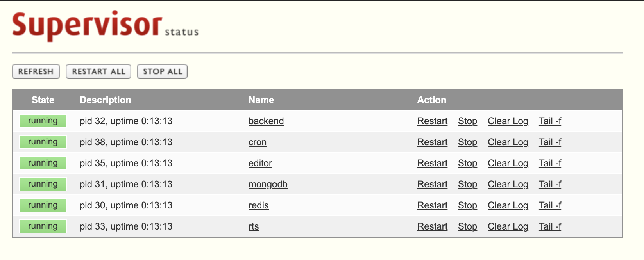Open the cron process details page
Image resolution: width=644 pixels, height=260 pixels.
(x=258, y=142)
